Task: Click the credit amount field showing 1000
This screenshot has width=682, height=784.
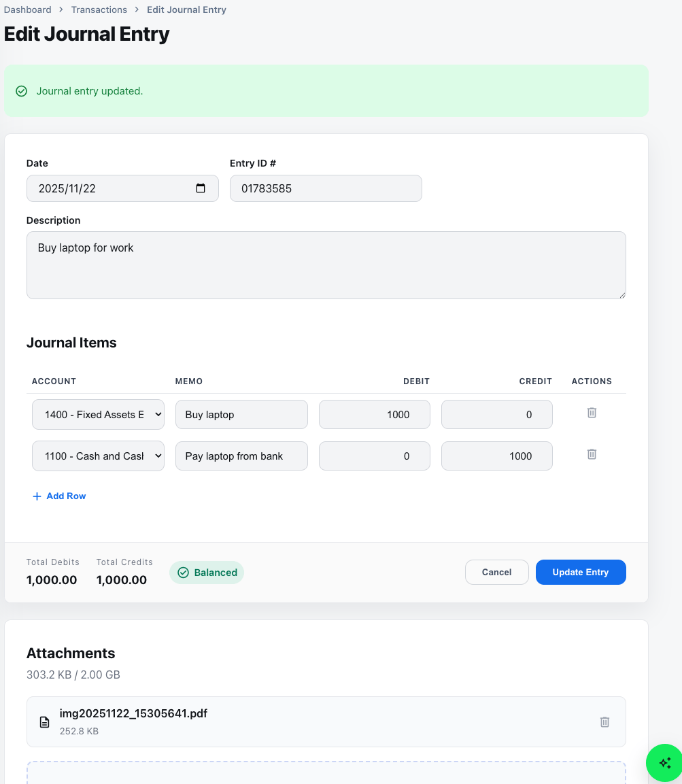Action: (x=496, y=456)
